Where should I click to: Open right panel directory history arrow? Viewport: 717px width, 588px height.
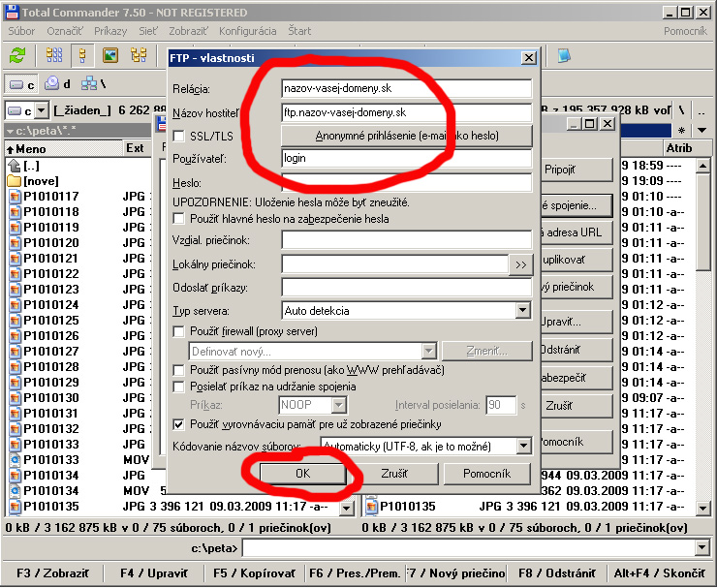coord(702,131)
